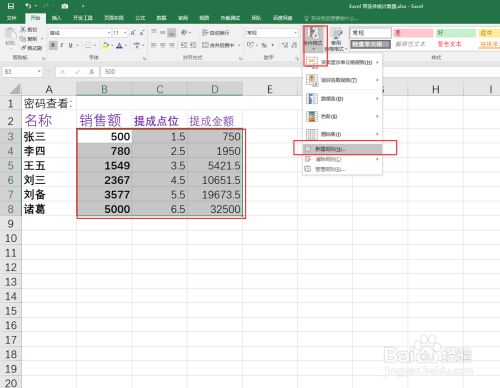Click the Format as Table button
The width and height of the screenshot is (500, 388).
tap(337, 39)
